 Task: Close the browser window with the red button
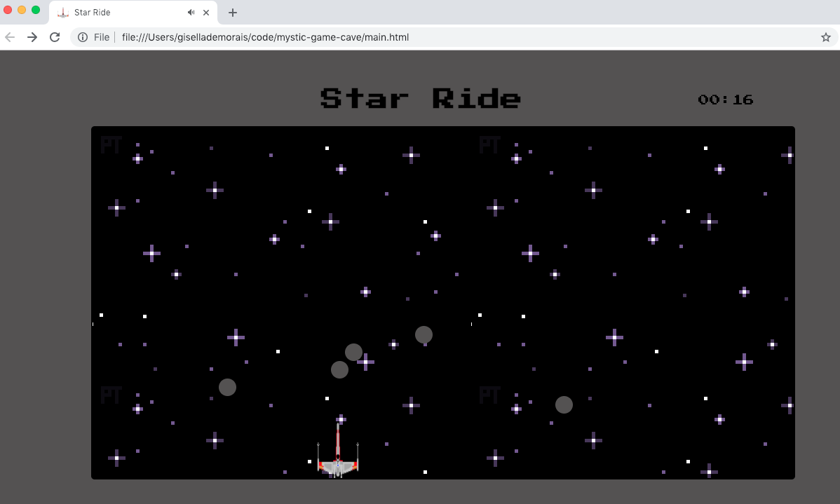(x=8, y=10)
